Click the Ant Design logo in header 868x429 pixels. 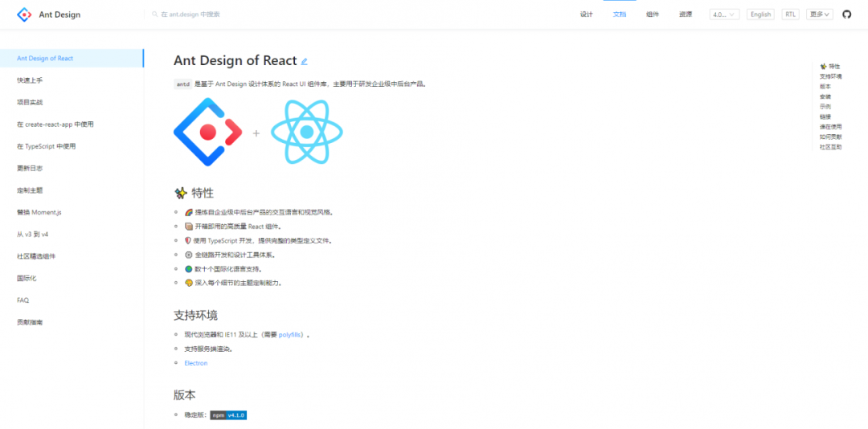(x=24, y=14)
